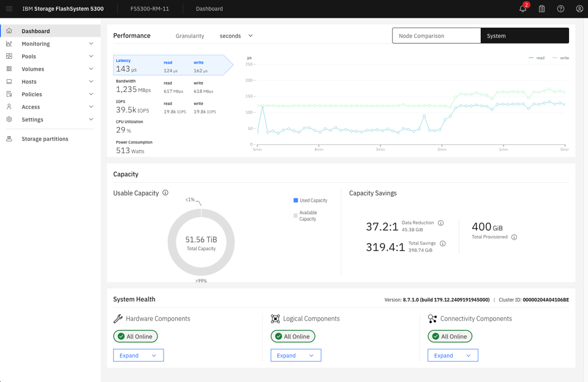This screenshot has height=382, width=588.
Task: Click the Used Capacity blue legend swatch
Action: point(296,201)
